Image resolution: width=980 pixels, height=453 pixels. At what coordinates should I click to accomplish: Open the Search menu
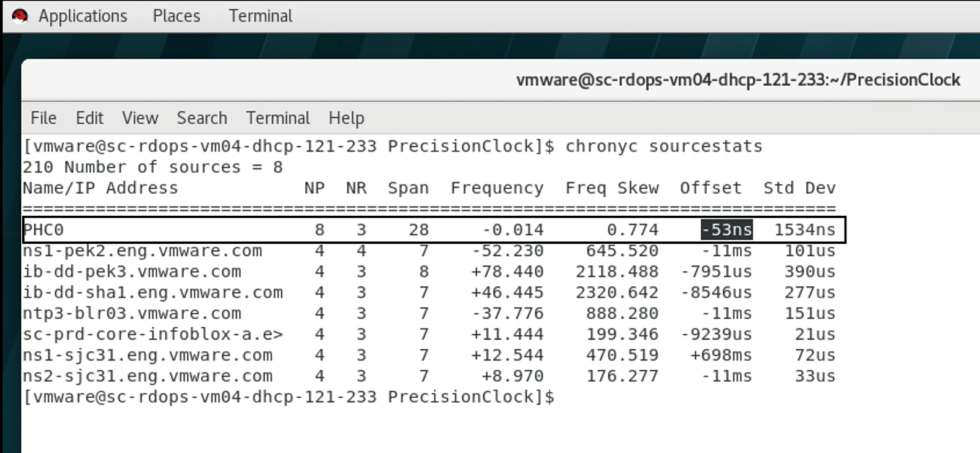click(x=202, y=118)
